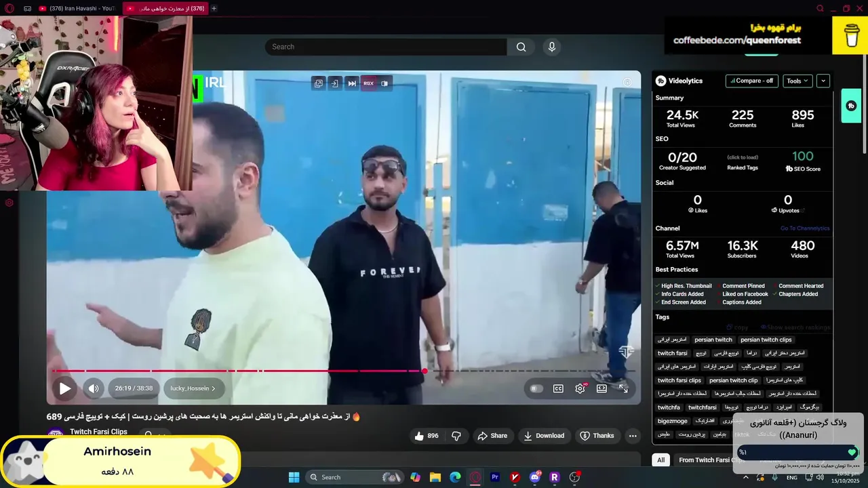
Task: Select the All filter chip
Action: 660,460
